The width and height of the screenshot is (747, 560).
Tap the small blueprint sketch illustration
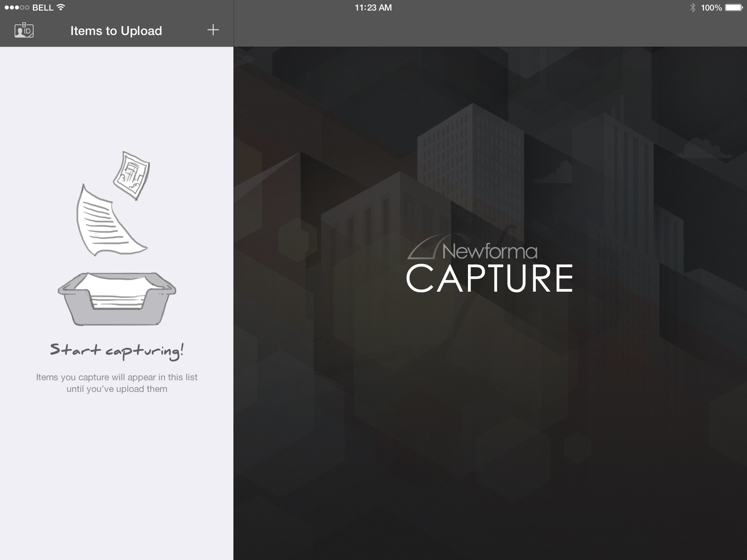click(132, 175)
